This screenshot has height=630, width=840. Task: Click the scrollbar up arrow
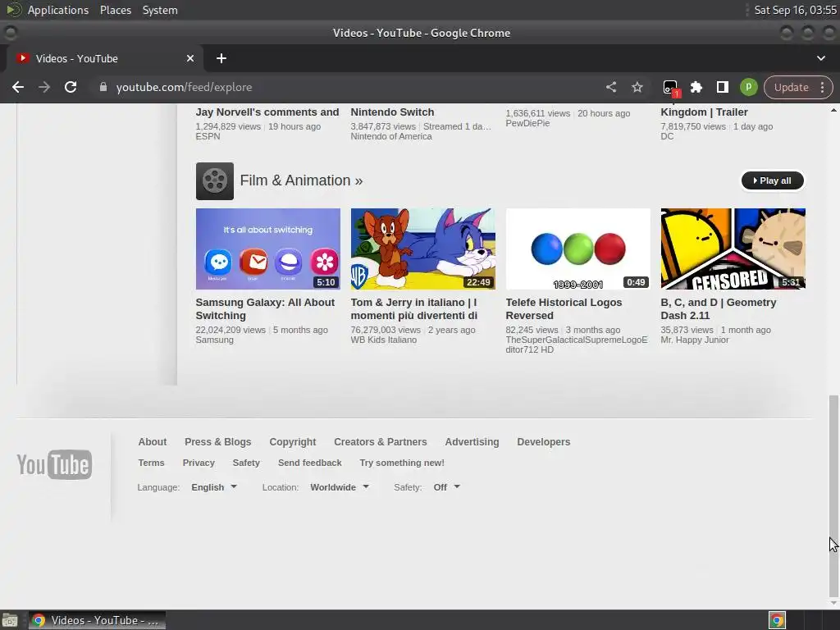833,111
